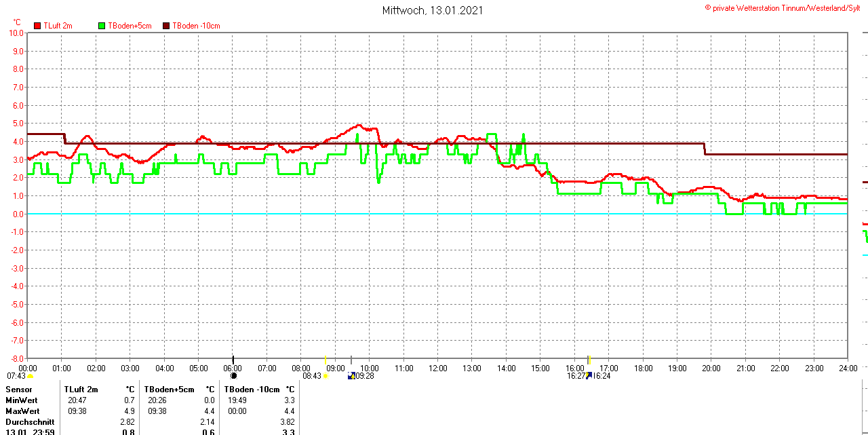868x435 pixels.
Task: Click the private Wetterstation Tinnum copyright text
Action: coord(785,7)
